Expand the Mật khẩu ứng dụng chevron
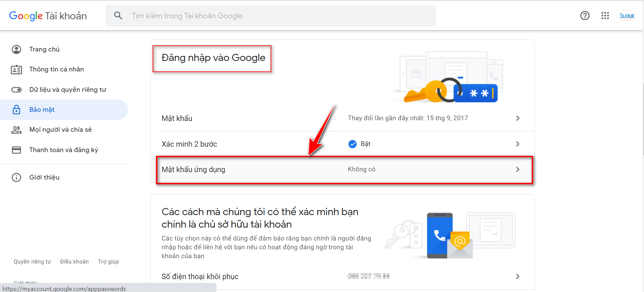 [518, 169]
